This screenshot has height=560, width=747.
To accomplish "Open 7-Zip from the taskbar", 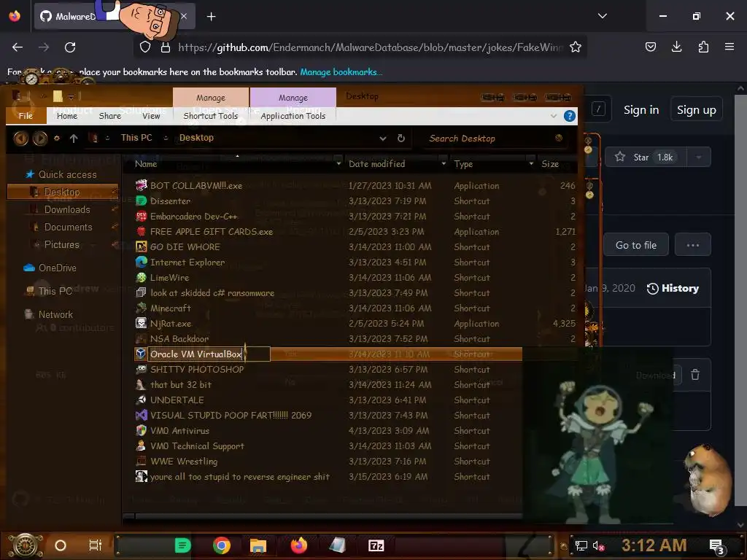I will [376, 545].
